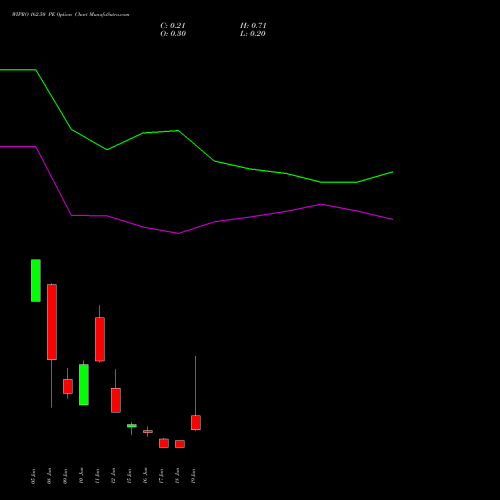Click the first tall green candlestick
The height and width of the screenshot is (500, 500).
[x=36, y=280]
